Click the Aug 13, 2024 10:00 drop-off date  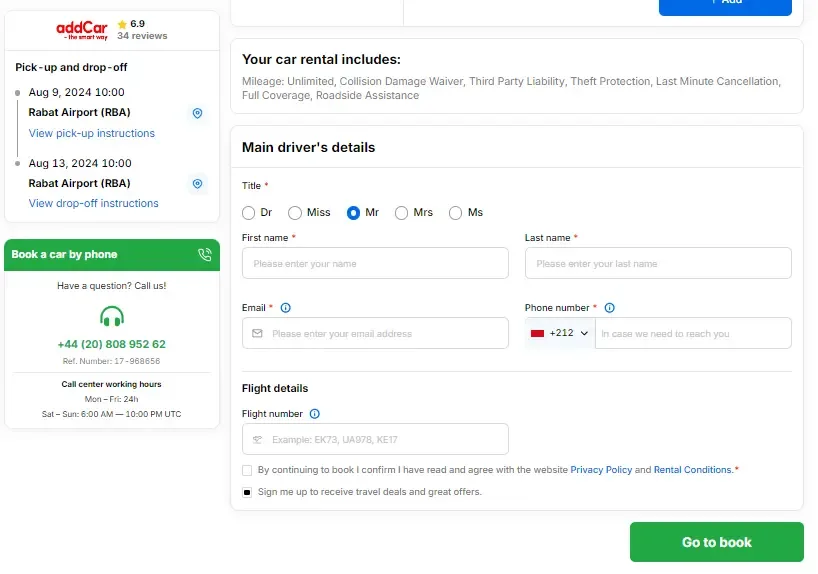(80, 163)
